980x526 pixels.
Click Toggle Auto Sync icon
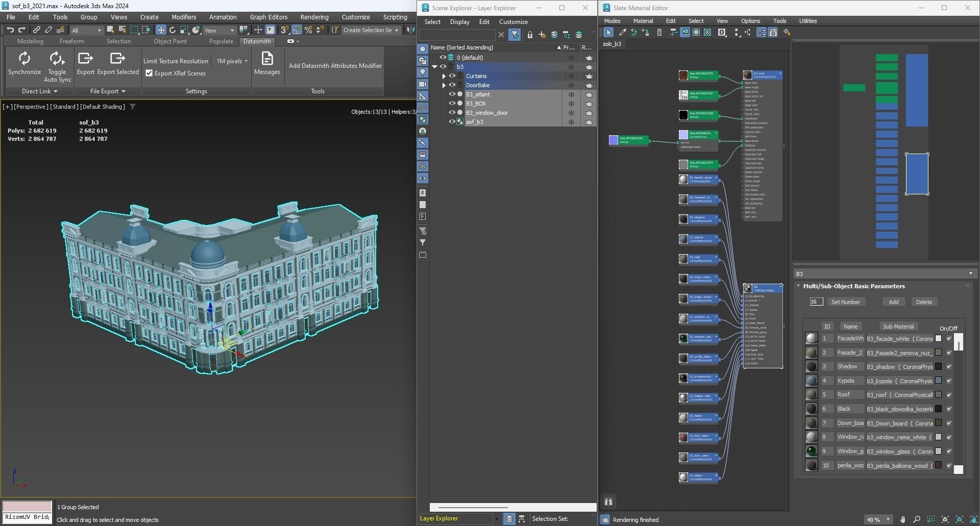point(57,59)
